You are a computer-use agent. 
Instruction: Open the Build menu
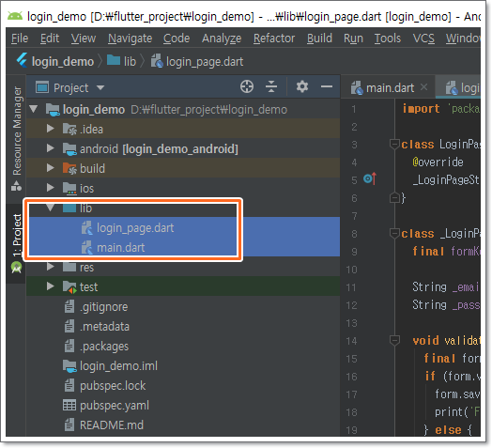pyautogui.click(x=319, y=39)
